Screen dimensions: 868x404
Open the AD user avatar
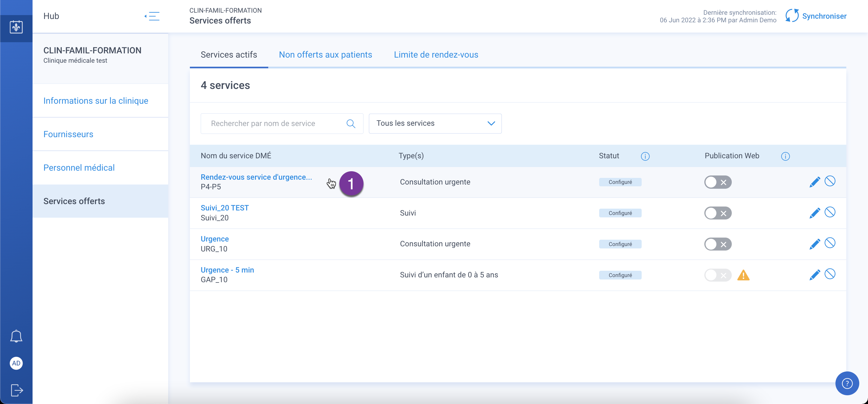tap(16, 363)
